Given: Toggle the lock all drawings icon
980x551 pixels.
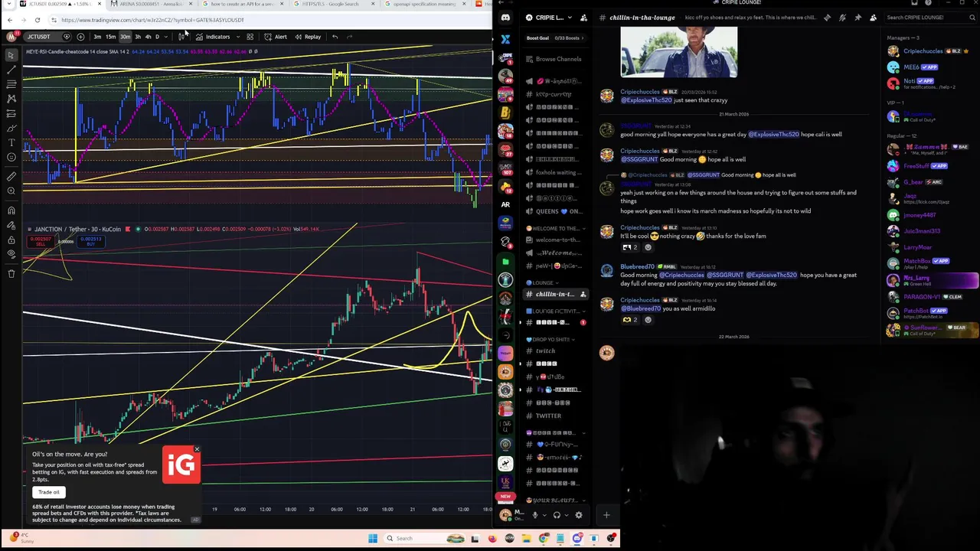Looking at the screenshot, I should pyautogui.click(x=11, y=240).
